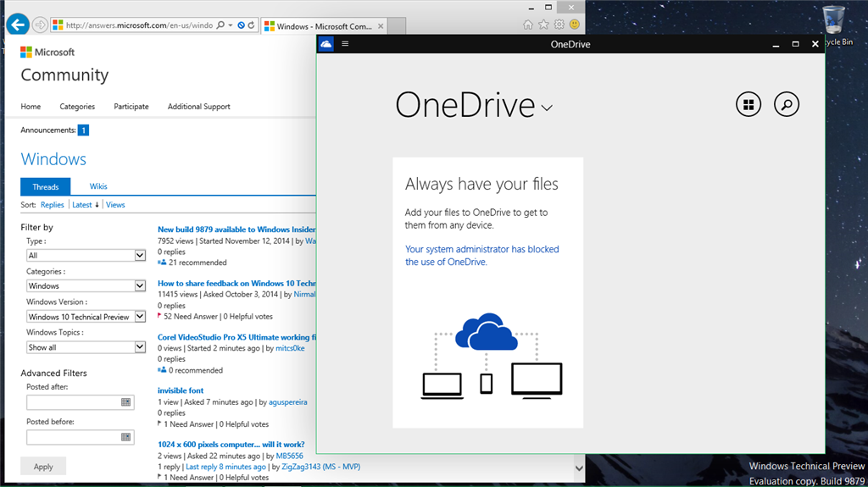Image resolution: width=868 pixels, height=487 pixels.
Task: Click the OneDrive thumbnails view button
Action: coord(748,104)
